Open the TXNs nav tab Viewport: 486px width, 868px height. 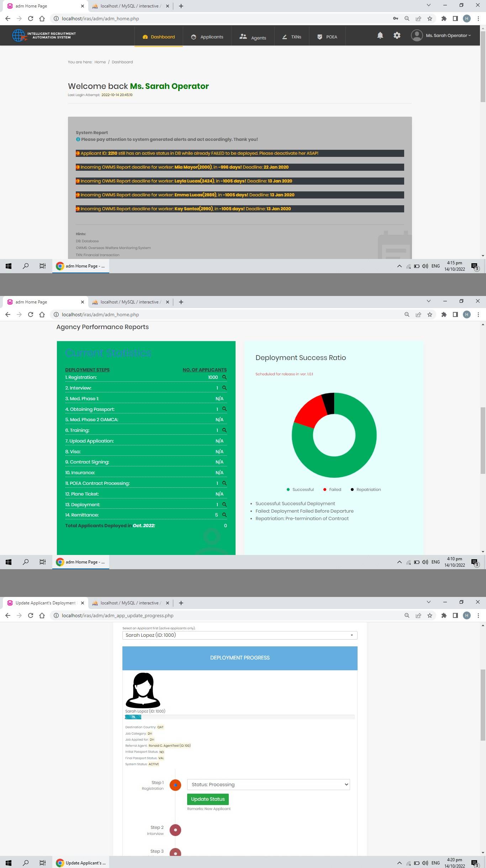point(292,37)
